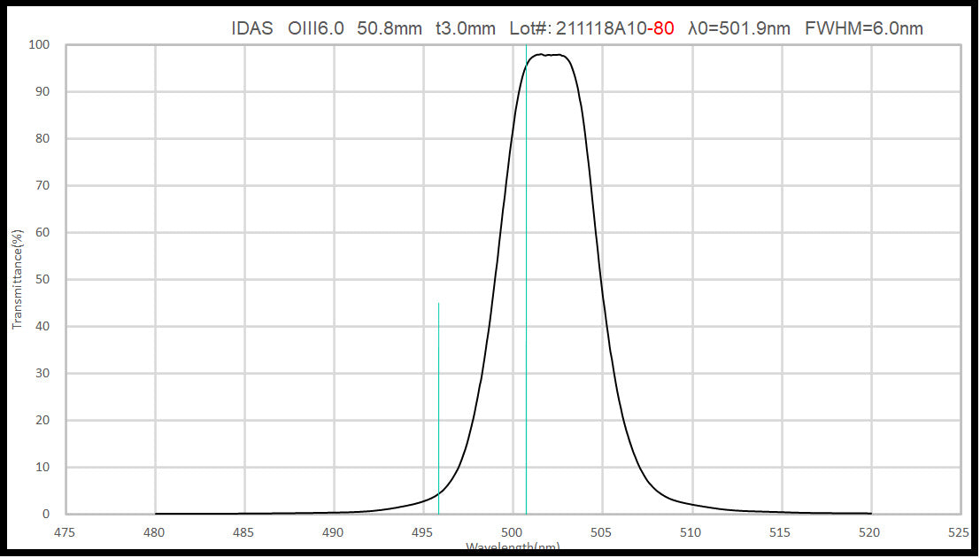Click the y-axis value "60"
980x558 pixels.
coord(42,233)
